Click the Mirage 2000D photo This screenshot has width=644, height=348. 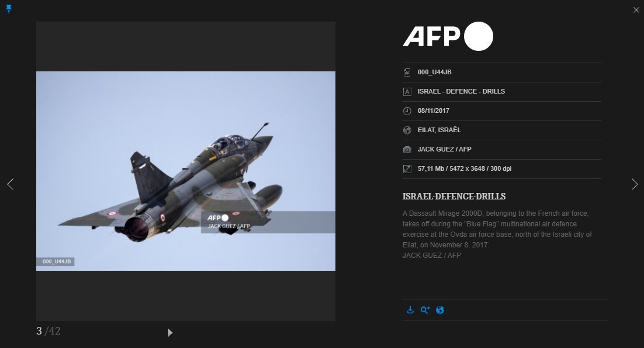click(x=185, y=171)
